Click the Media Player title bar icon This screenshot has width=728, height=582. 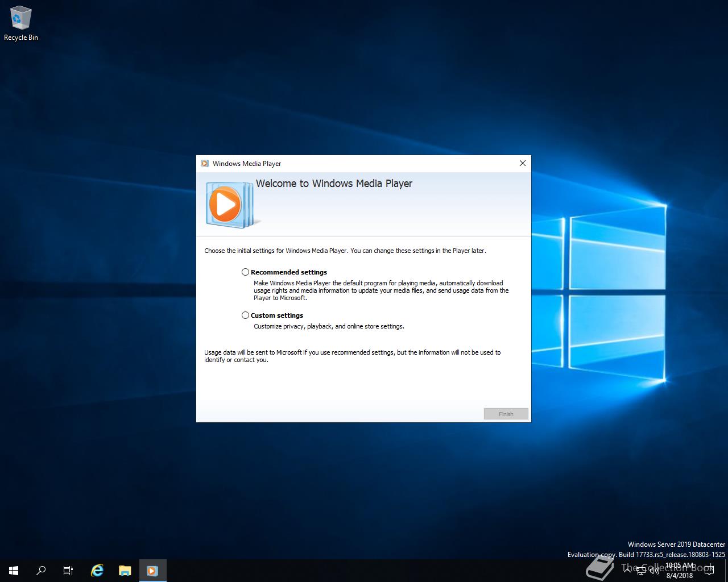pos(205,164)
